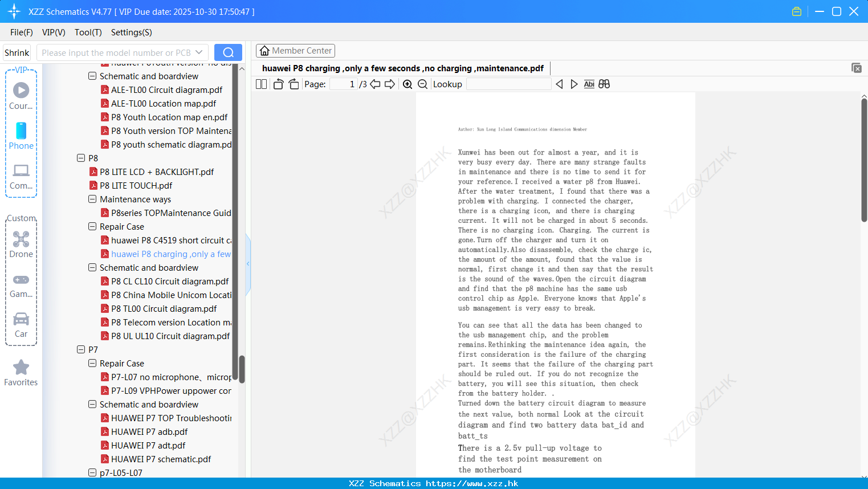Open HUAWEI P7 schematic.pdf
The height and width of the screenshot is (489, 868).
pos(161,459)
